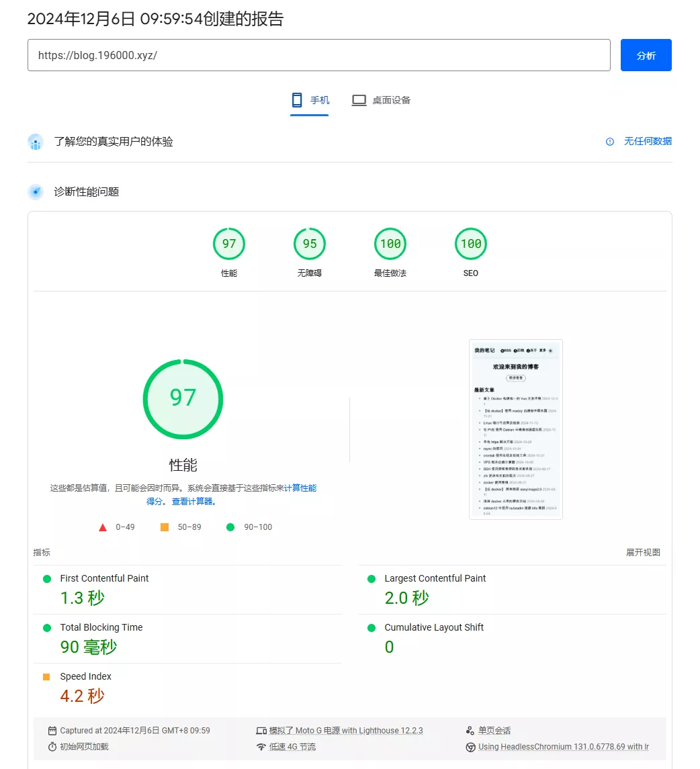The image size is (700, 769).
Task: Click orange square beside Speed Index
Action: pos(46,677)
